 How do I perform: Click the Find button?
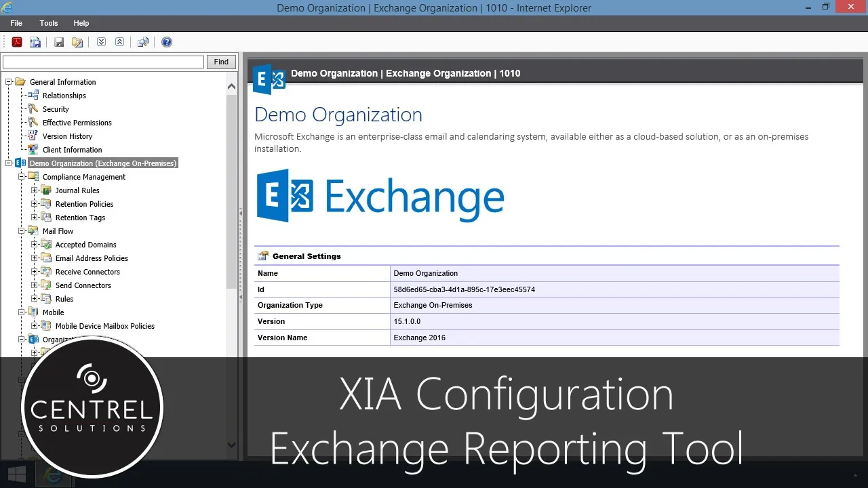click(221, 62)
